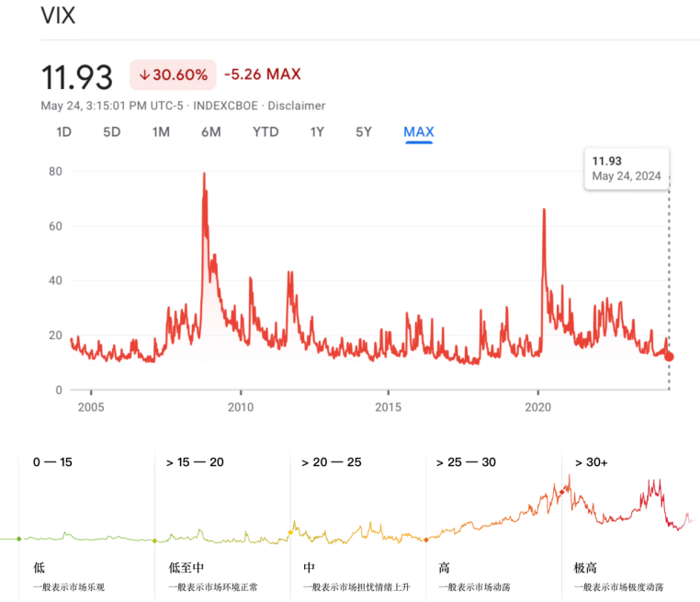
Task: Switch chart to the 6M range
Action: (210, 132)
